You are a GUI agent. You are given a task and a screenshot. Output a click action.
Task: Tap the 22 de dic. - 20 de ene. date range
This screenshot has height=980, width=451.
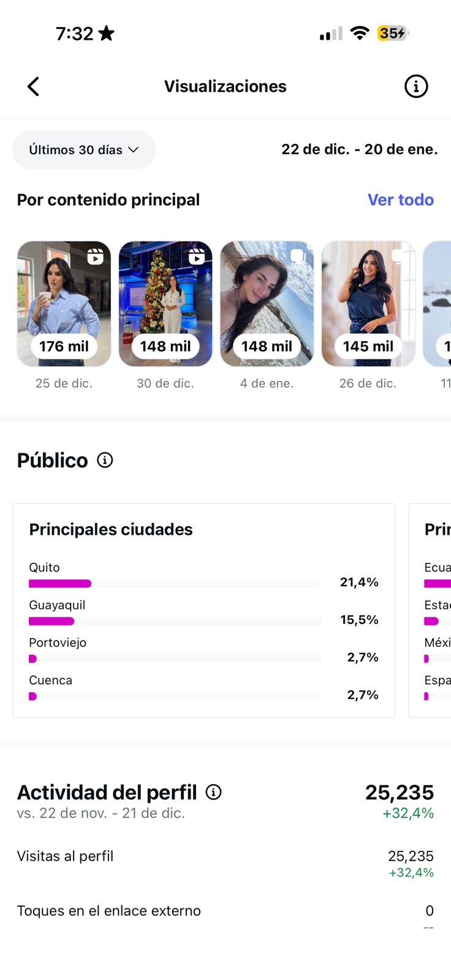[359, 149]
